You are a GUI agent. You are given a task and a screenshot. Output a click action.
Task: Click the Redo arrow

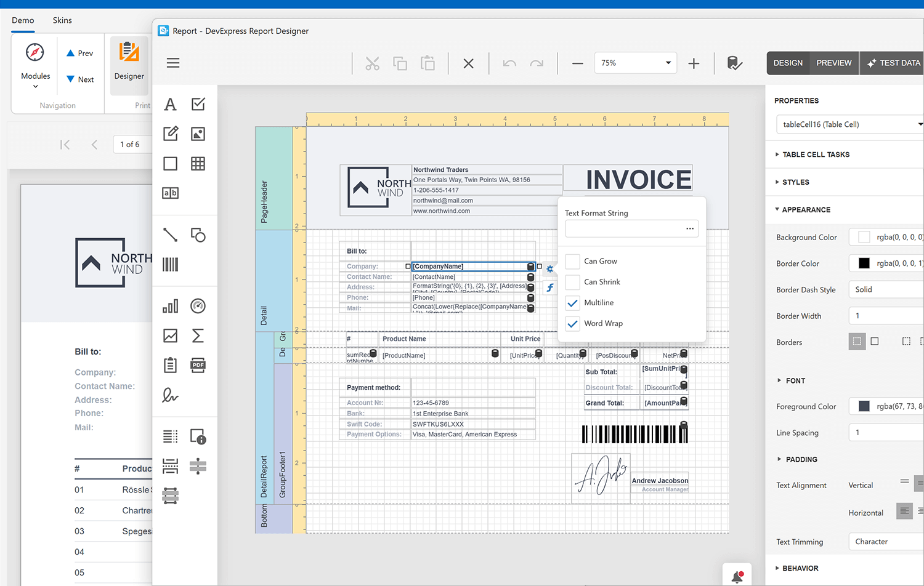[537, 63]
